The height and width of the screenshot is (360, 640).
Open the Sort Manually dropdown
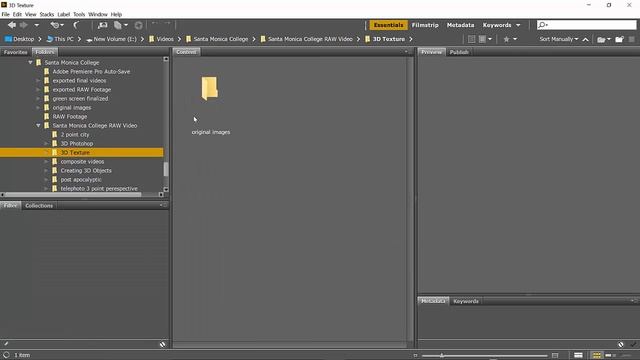click(x=559, y=39)
